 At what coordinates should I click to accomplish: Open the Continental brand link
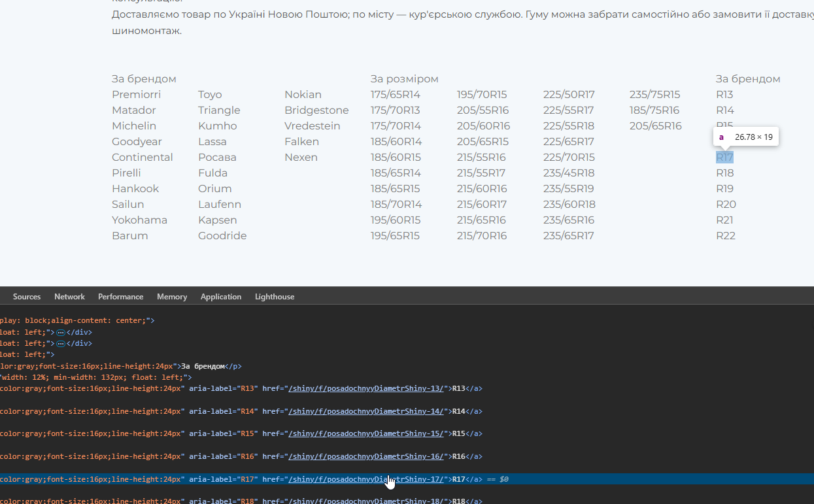[143, 158]
